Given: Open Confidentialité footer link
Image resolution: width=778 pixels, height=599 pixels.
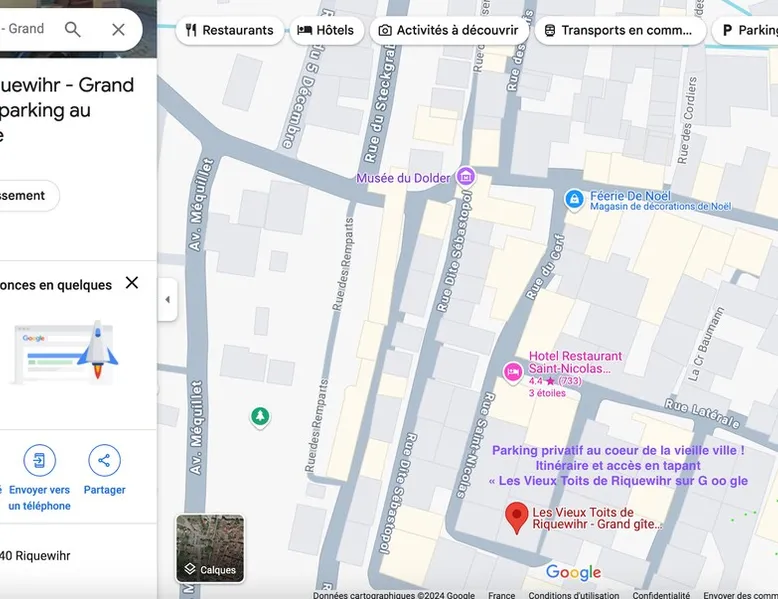Looking at the screenshot, I should click(661, 595).
